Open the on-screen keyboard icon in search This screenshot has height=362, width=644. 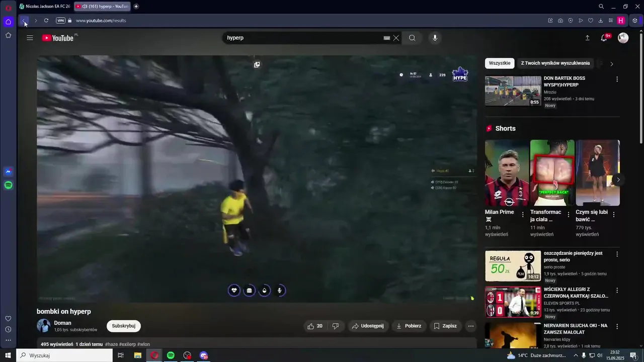pos(386,38)
